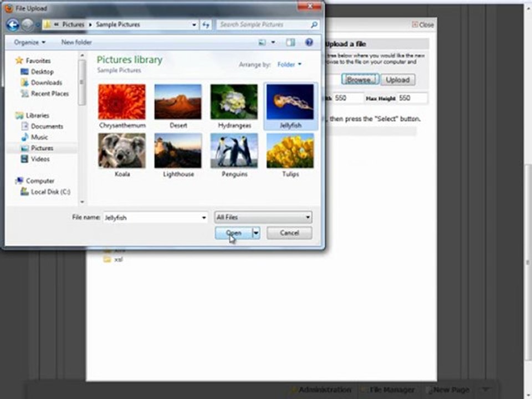Open Arrange by Folder dropdown

[289, 64]
